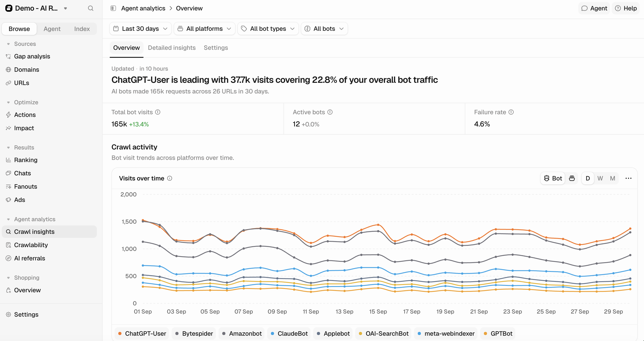Collapse the Sources section in the sidebar
The image size is (644, 341).
(x=8, y=44)
